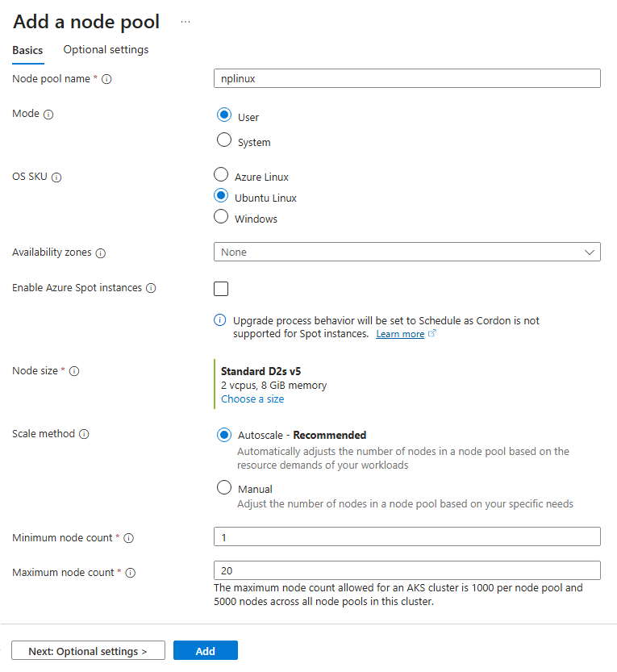Click the Maximum node count input field
This screenshot has width=617, height=672.
click(406, 570)
